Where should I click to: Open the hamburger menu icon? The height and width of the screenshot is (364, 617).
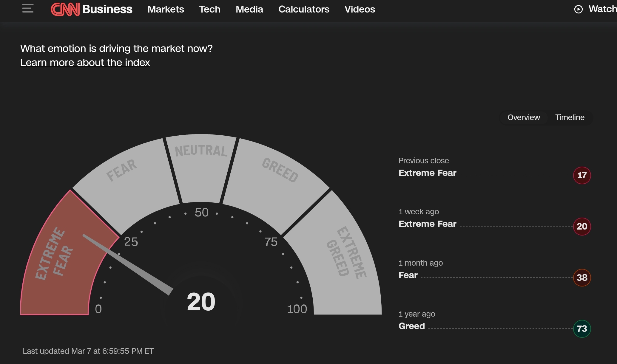click(28, 8)
